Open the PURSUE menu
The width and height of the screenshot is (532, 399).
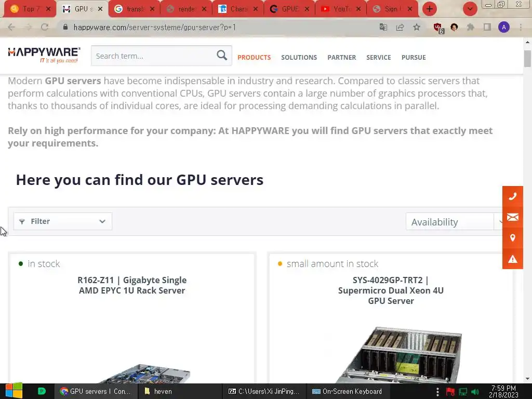414,57
